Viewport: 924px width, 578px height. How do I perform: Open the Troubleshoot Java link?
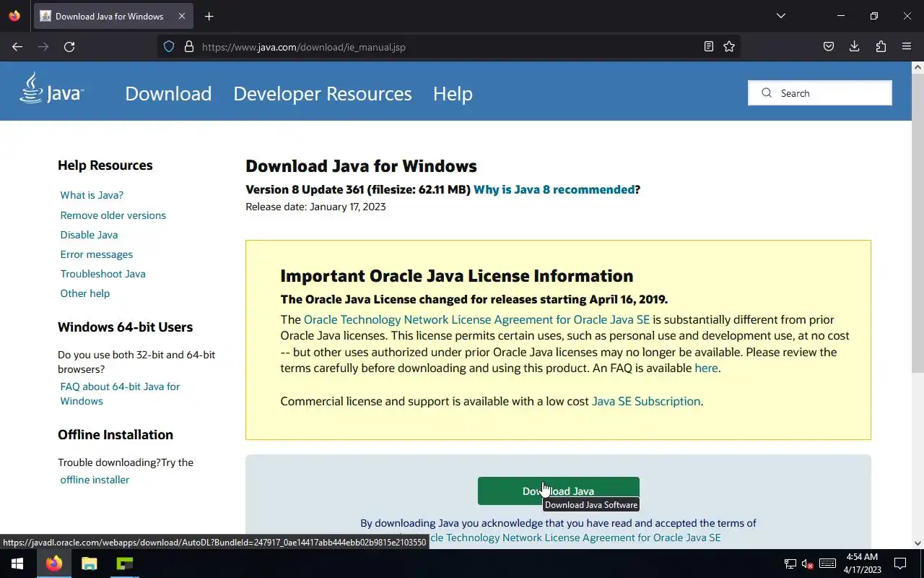tap(103, 274)
